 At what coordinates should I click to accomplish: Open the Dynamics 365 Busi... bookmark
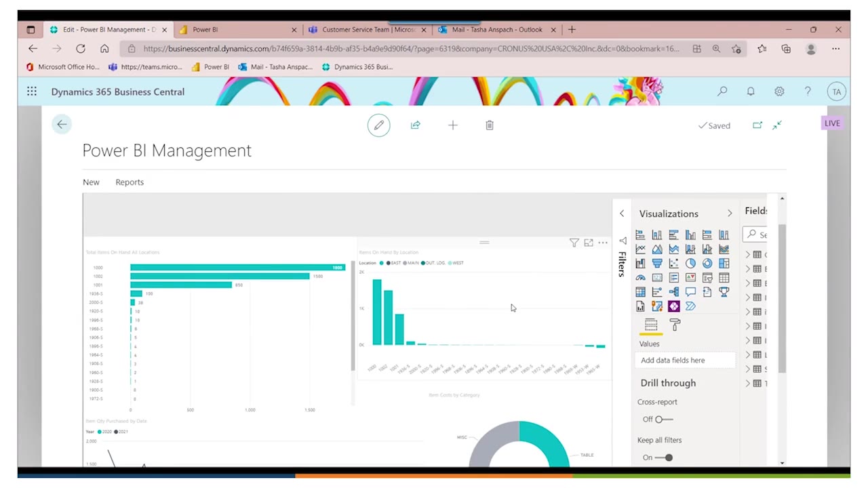tap(357, 67)
